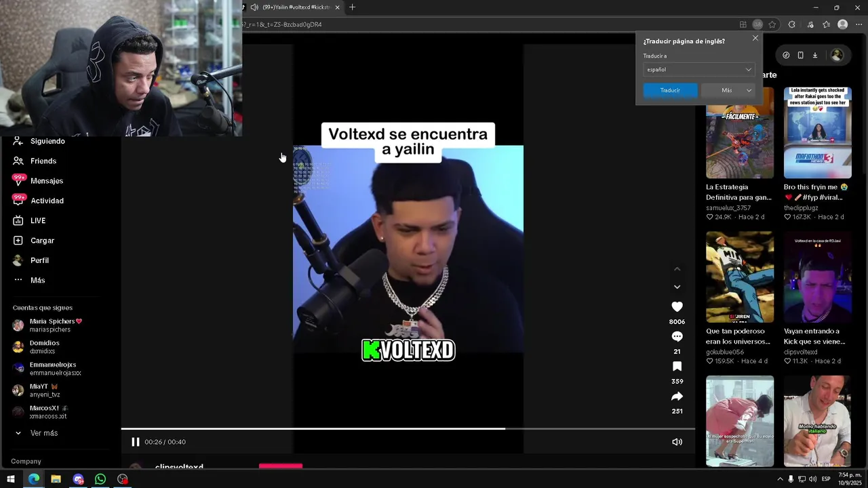Viewport: 868px width, 488px height.
Task: Open File Explorer from taskbar
Action: pos(56,479)
